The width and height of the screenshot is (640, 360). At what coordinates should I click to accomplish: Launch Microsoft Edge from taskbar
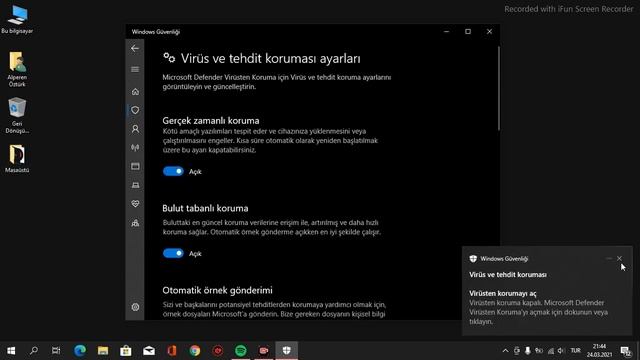pos(80,351)
